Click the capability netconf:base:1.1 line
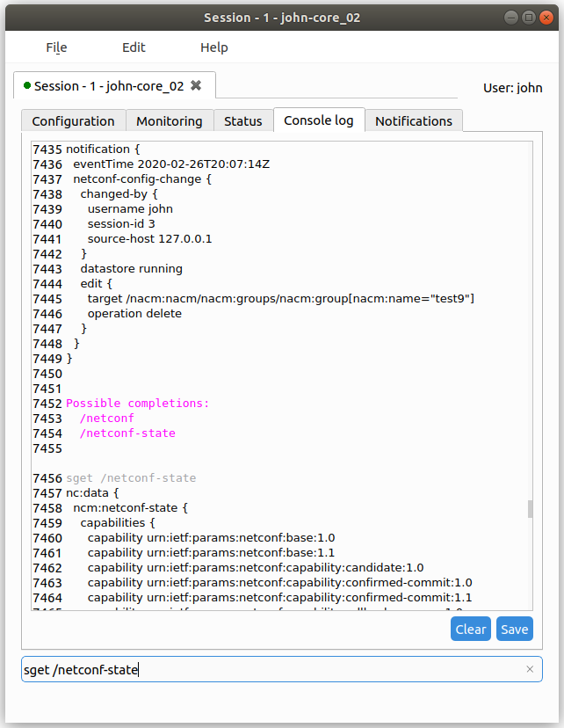Viewport: 564px width, 728px height. (x=211, y=552)
